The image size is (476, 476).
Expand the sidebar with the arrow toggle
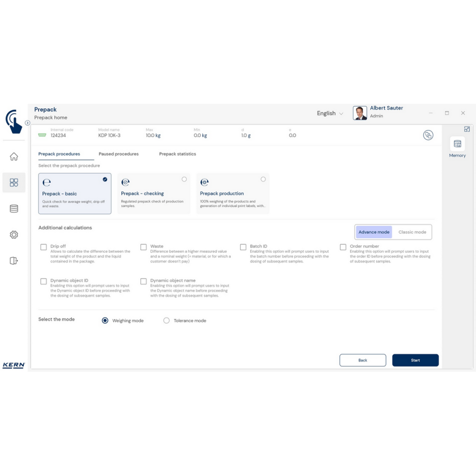tap(28, 123)
